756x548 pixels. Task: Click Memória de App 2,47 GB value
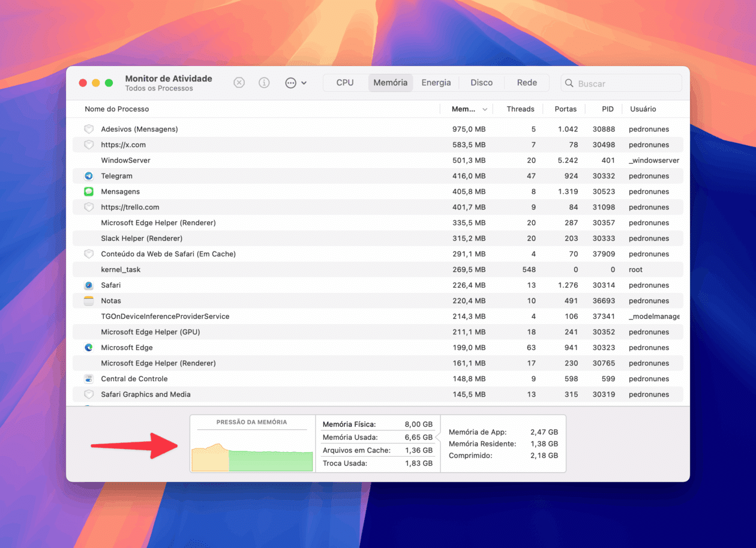coord(544,432)
